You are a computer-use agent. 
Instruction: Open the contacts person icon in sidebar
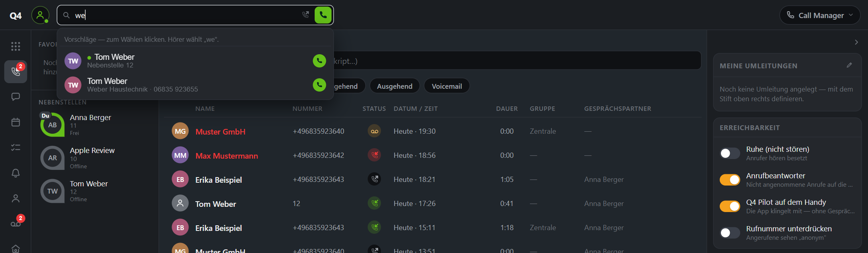pyautogui.click(x=16, y=198)
